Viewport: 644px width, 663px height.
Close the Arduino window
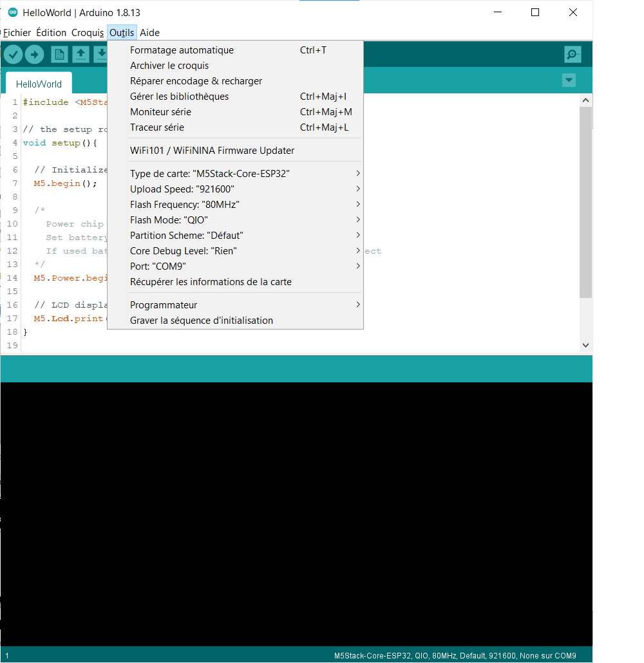tap(573, 12)
